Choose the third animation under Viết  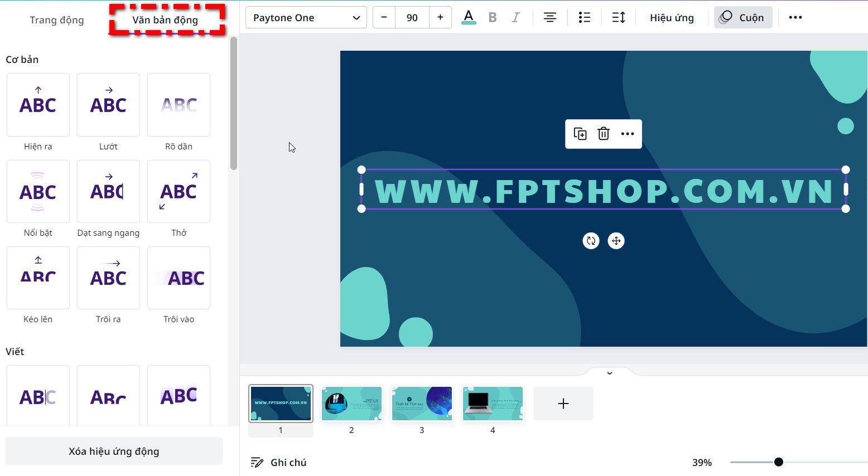click(x=179, y=396)
